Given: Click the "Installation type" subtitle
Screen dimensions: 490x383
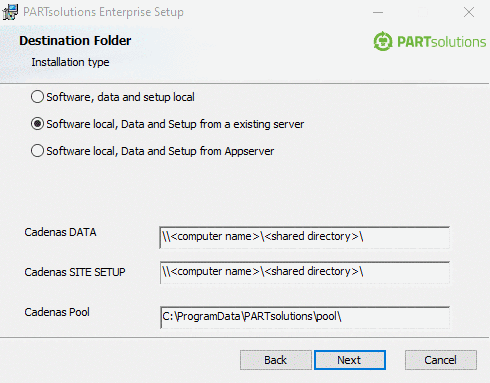Looking at the screenshot, I should [x=70, y=62].
